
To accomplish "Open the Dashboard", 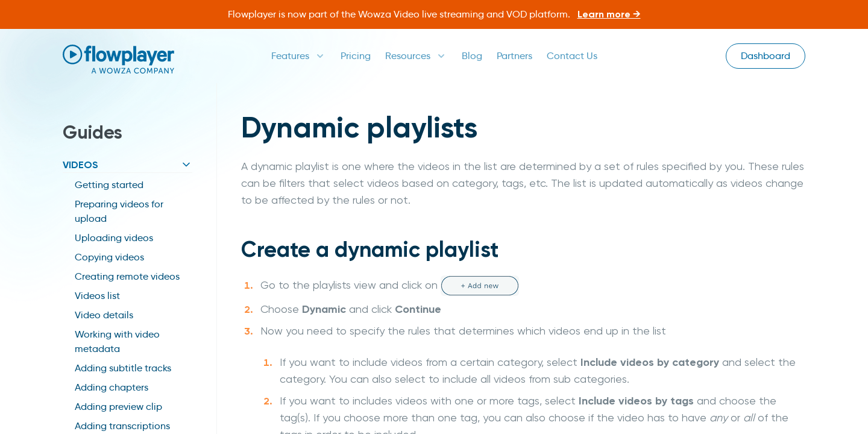I will (x=765, y=55).
